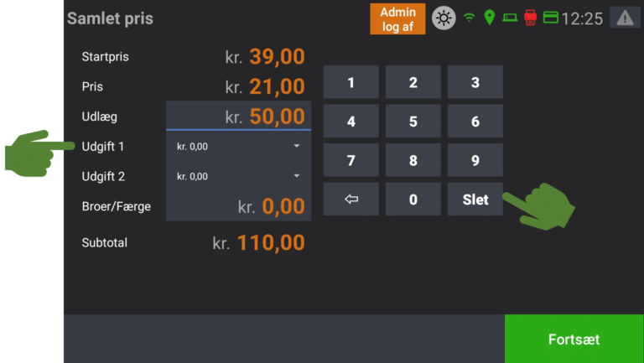Tap number 5 on the keypad

413,121
